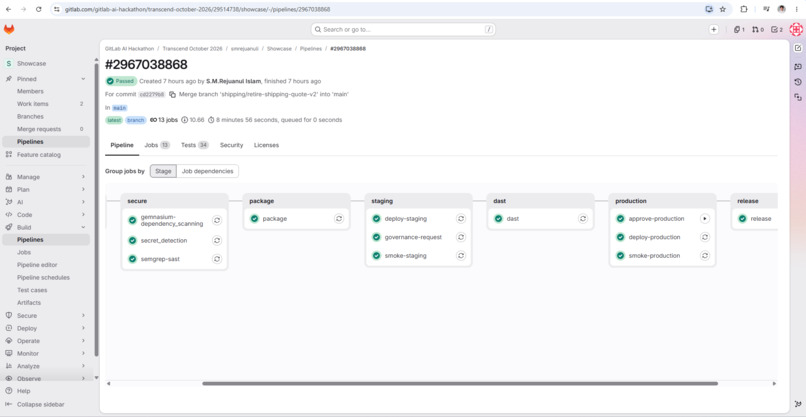Click the pipeline graph horizontal scrollbar
The width and height of the screenshot is (806, 417).
460,384
